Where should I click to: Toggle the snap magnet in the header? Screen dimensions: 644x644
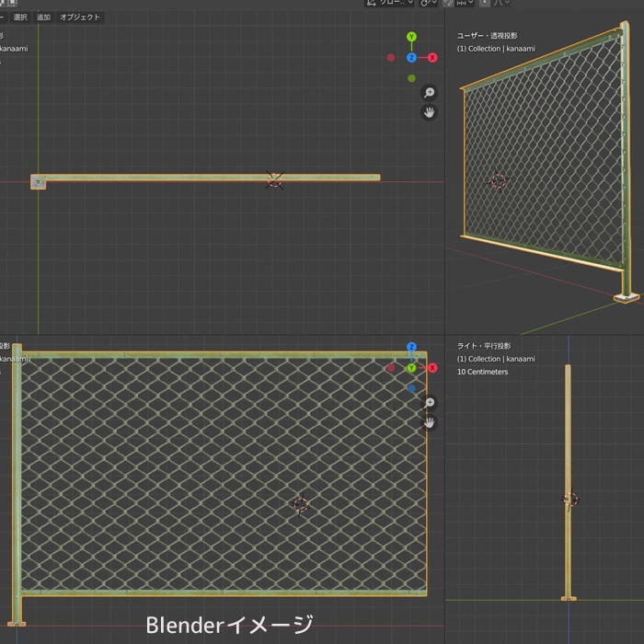pyautogui.click(x=448, y=3)
